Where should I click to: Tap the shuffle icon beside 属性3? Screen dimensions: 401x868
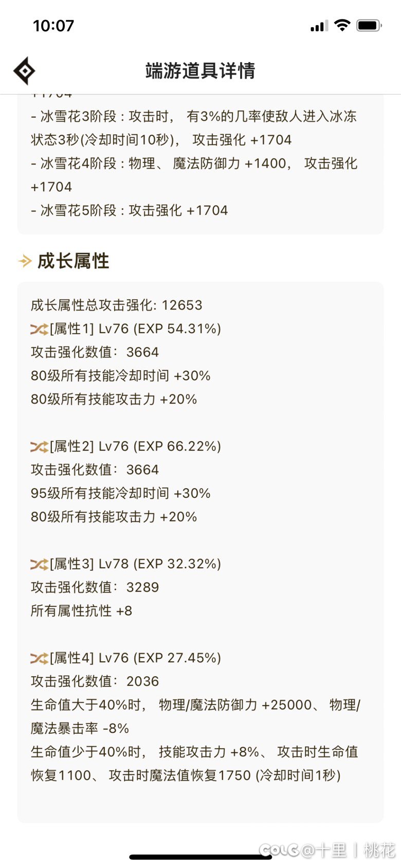pos(40,565)
